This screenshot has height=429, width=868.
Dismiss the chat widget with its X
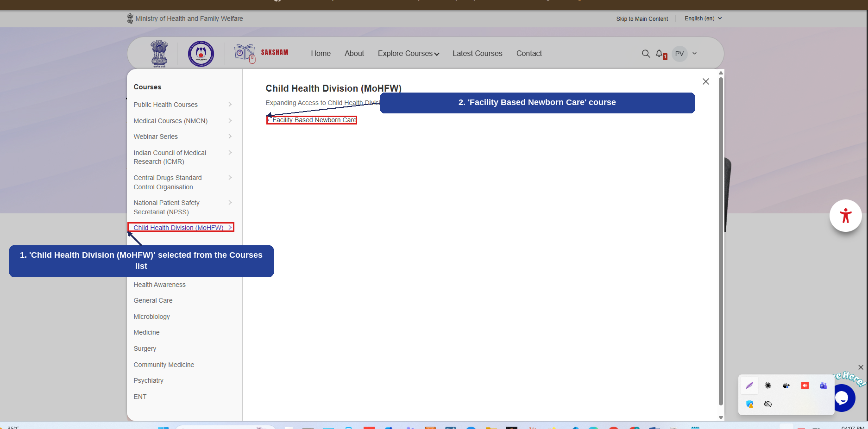[861, 367]
